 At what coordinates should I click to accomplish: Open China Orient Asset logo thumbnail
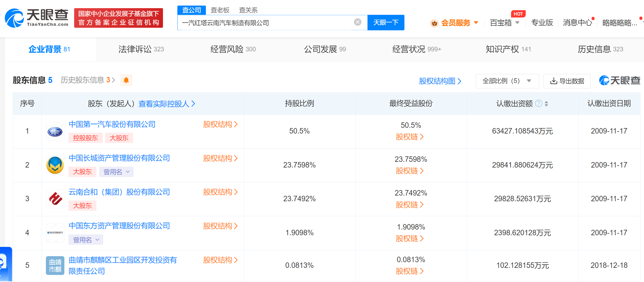coord(55,233)
